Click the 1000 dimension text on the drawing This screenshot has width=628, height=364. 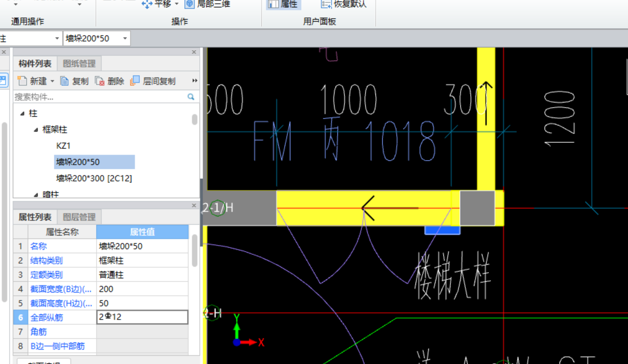coord(349,99)
